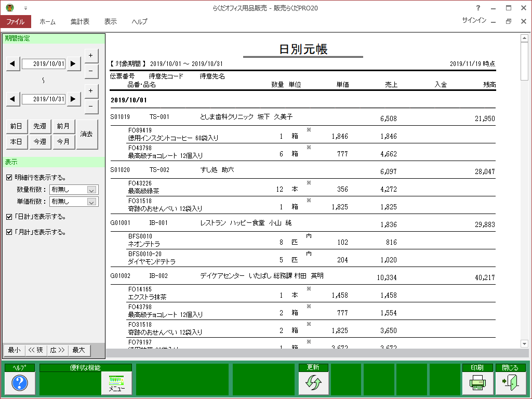Click the report scrollbar up arrow

point(524,38)
